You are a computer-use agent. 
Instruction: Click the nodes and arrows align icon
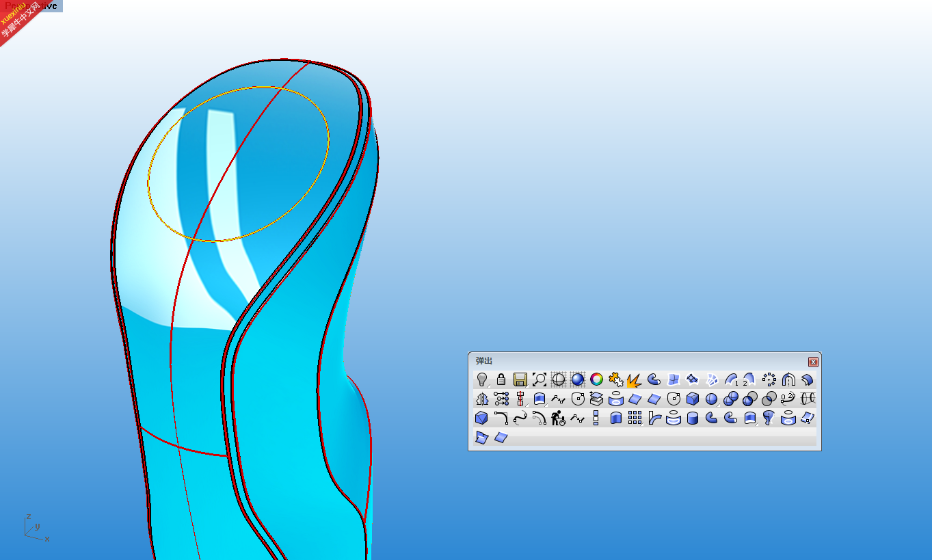(x=501, y=399)
